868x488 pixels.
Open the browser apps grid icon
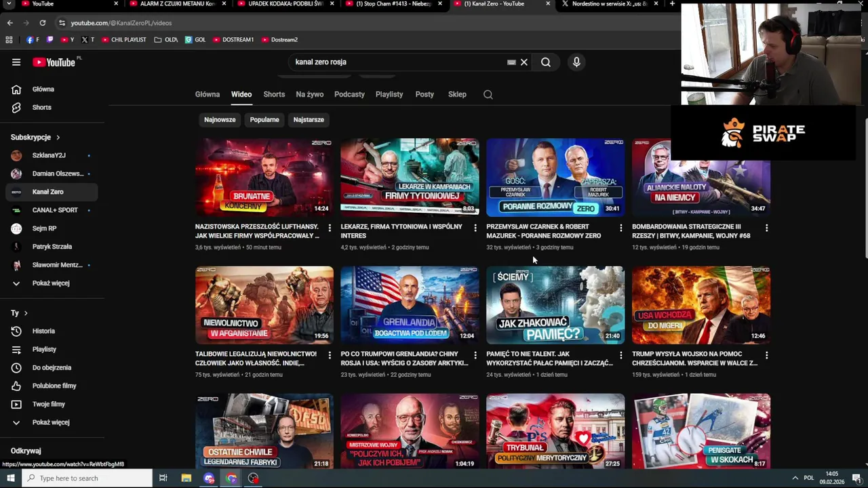point(9,39)
